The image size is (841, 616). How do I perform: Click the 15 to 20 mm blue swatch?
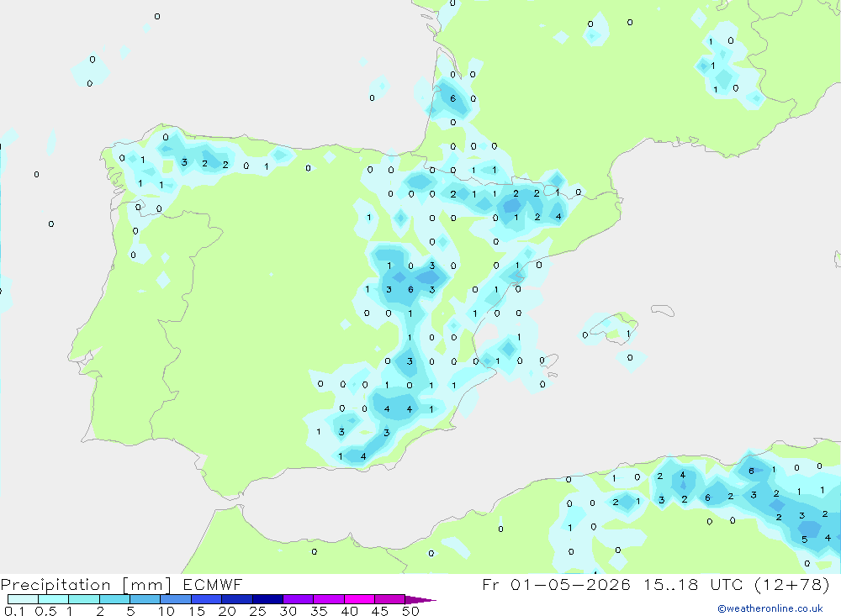207,599
